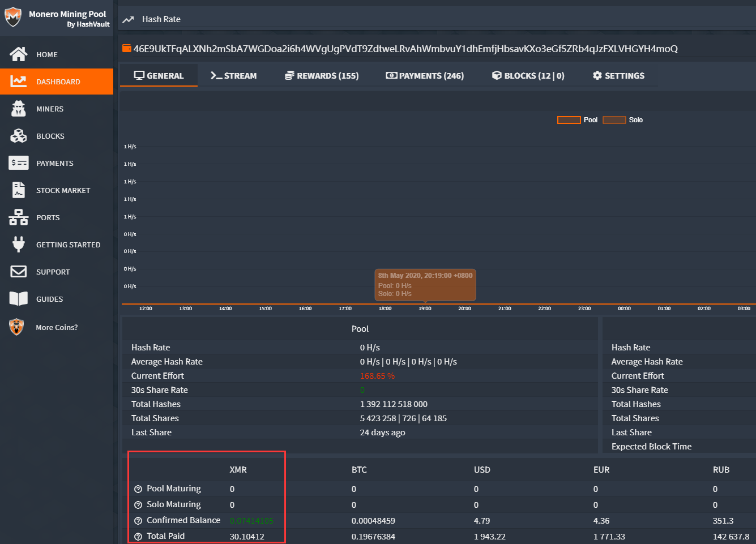Viewport: 756px width, 544px height.
Task: Open Payments using the dollar card icon
Action: [19, 163]
